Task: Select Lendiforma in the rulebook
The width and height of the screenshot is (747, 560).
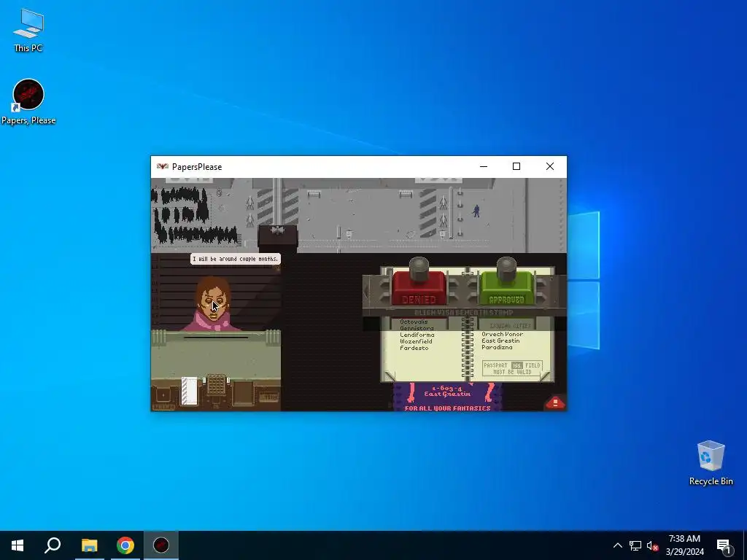Action: (417, 335)
